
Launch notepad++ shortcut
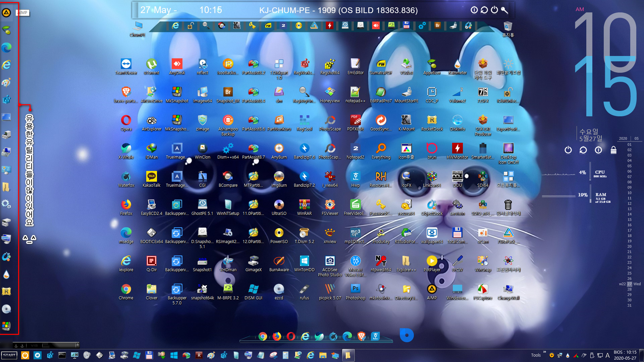pyautogui.click(x=356, y=95)
